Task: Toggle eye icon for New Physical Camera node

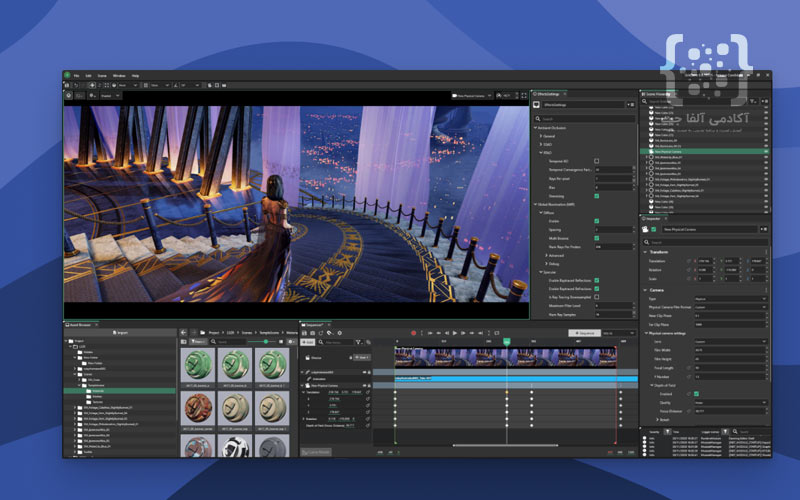Action: [x=766, y=152]
